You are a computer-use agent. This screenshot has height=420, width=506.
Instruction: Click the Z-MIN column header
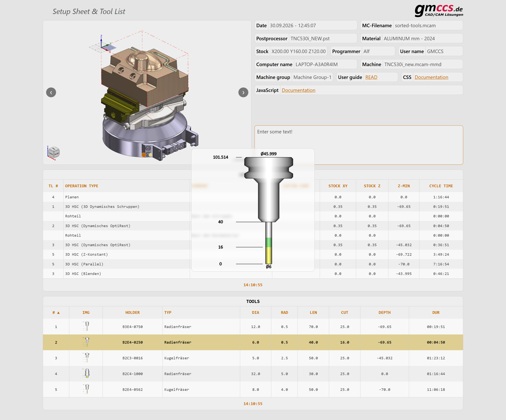click(x=404, y=186)
